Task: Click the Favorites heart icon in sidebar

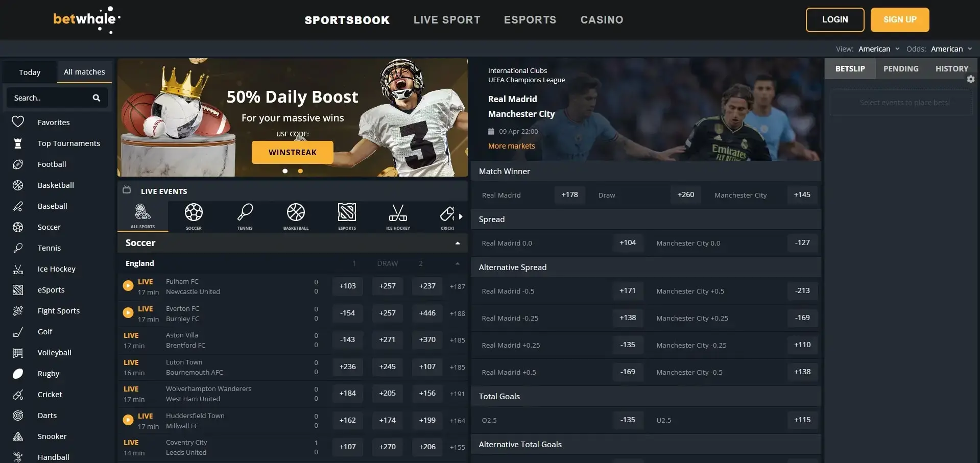Action: [18, 122]
